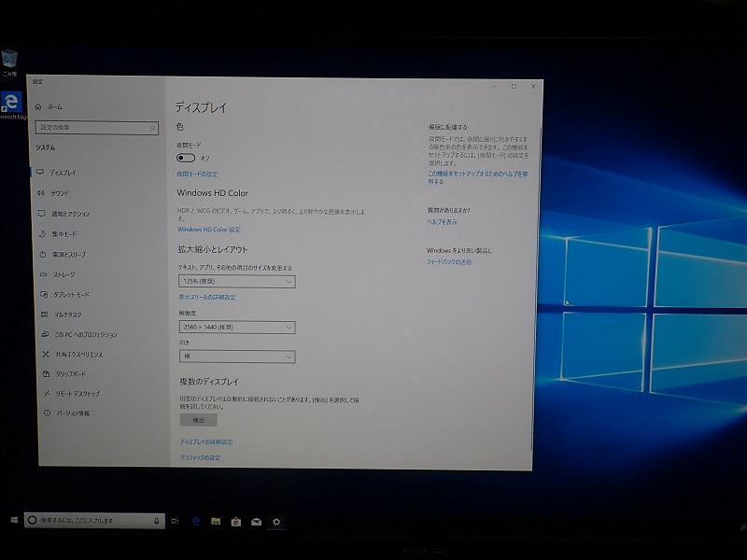Close the Settings window
This screenshot has height=560, width=747.
[x=533, y=86]
